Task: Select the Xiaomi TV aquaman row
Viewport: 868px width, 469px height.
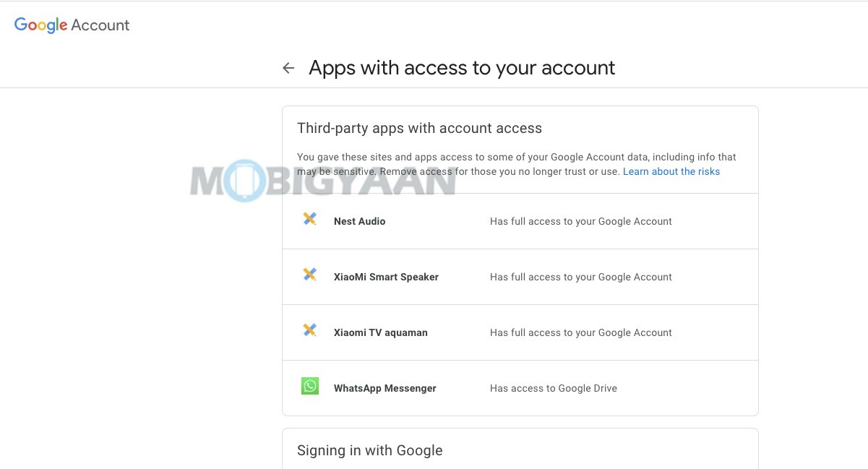Action: tap(520, 332)
